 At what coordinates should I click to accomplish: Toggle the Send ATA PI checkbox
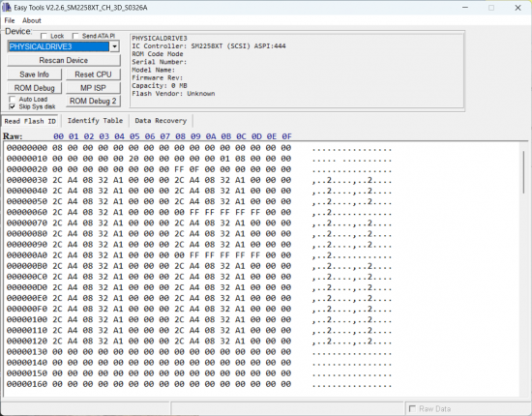point(75,36)
